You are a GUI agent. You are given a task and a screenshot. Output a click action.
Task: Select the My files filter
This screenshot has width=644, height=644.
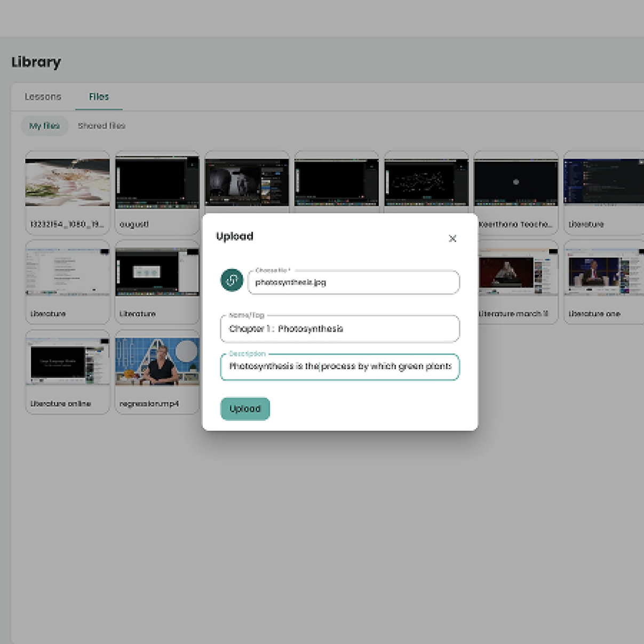point(45,126)
